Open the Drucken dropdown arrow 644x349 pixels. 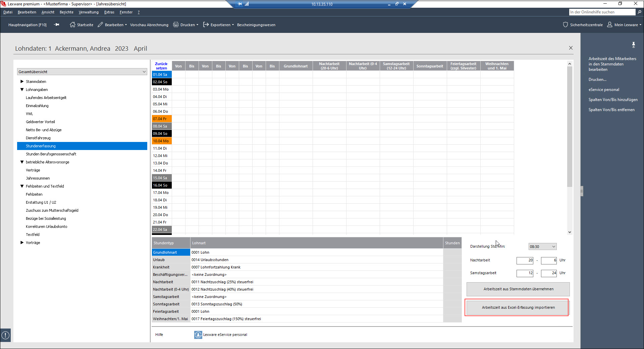point(197,25)
